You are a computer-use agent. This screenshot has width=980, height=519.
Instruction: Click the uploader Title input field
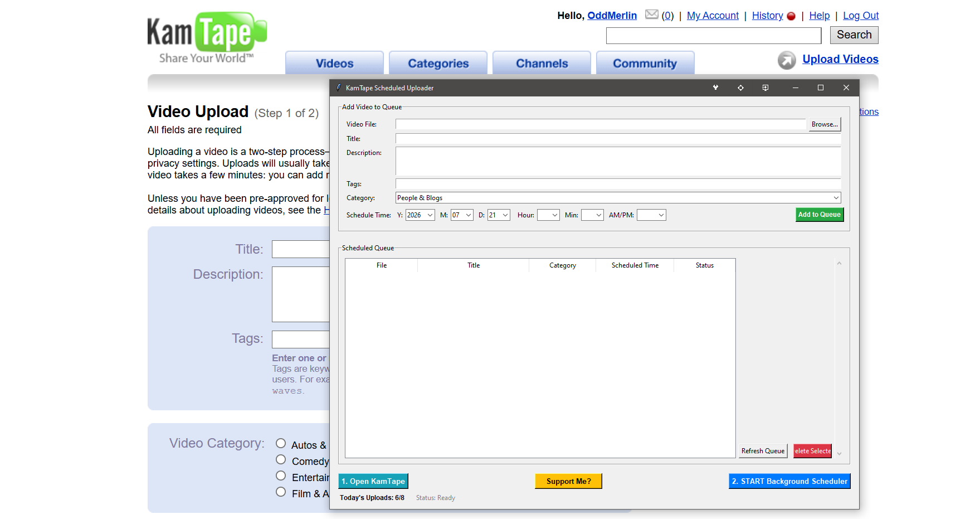coord(618,139)
